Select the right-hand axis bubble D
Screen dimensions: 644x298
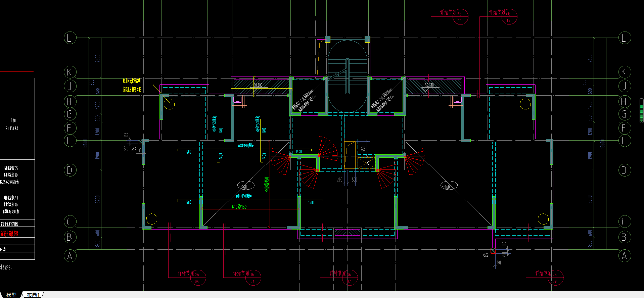[625, 170]
